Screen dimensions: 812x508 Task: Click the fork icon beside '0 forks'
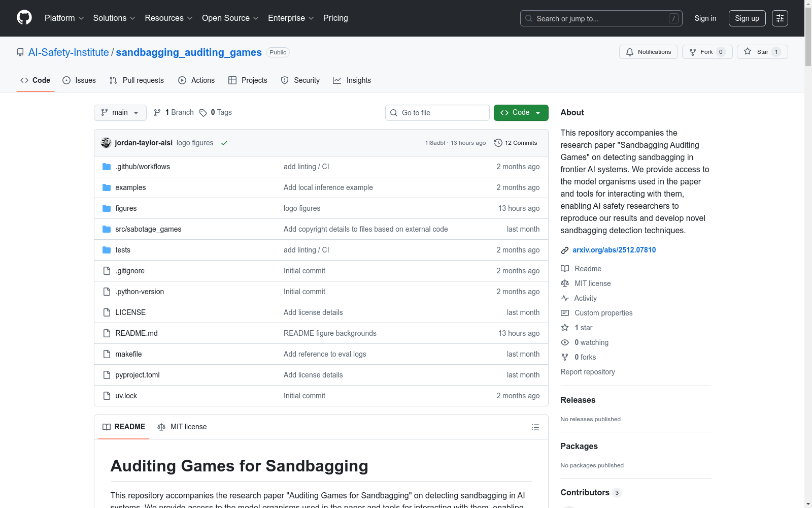[565, 357]
